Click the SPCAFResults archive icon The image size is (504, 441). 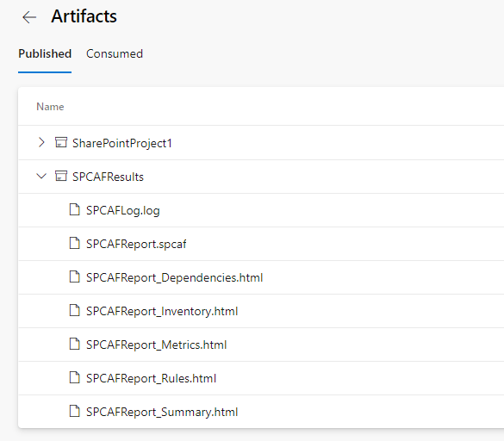pos(61,177)
